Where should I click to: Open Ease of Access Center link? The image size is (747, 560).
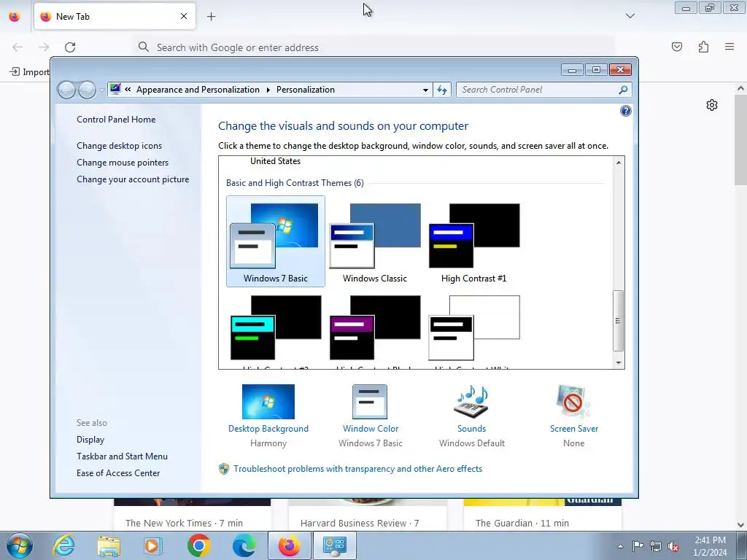[x=118, y=472]
